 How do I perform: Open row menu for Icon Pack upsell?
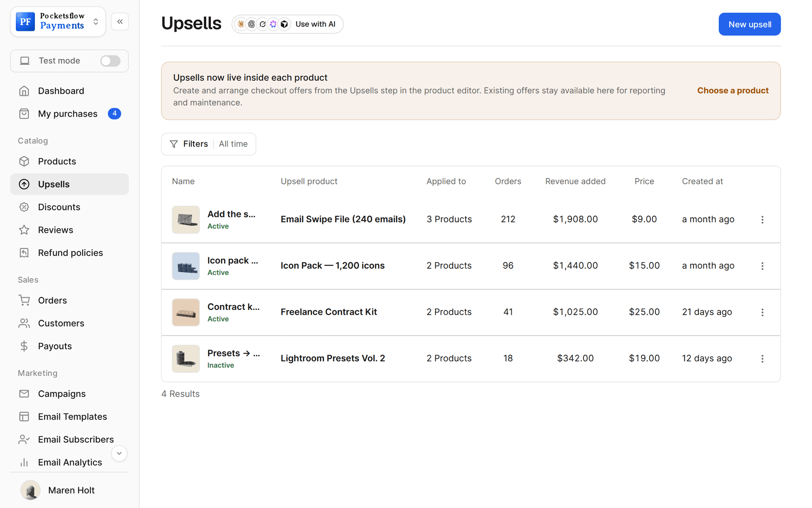point(762,266)
